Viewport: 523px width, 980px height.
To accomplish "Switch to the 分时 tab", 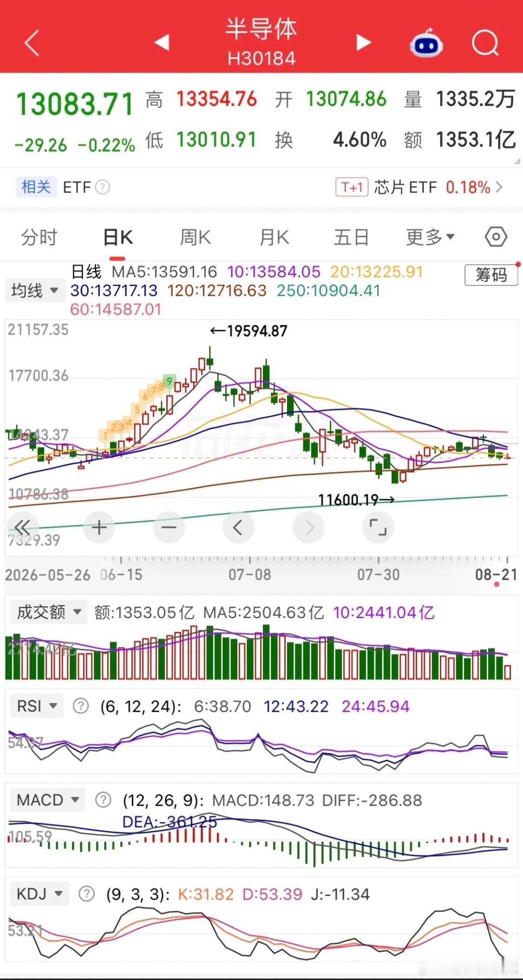I will [39, 237].
